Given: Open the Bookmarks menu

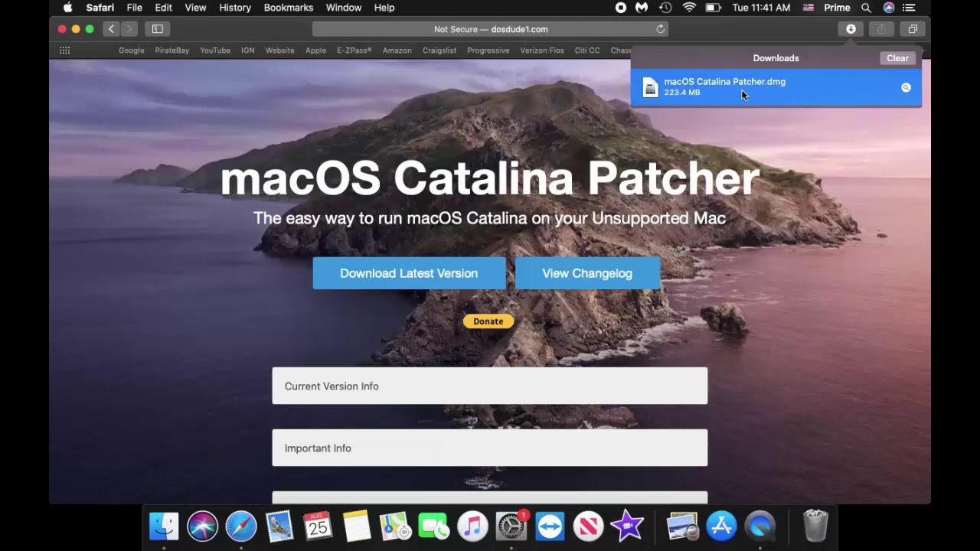Looking at the screenshot, I should click(289, 8).
